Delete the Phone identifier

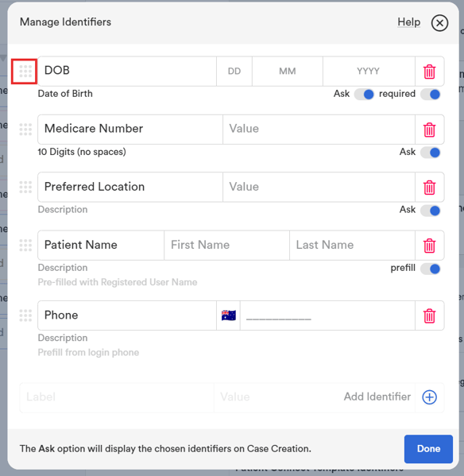coord(429,315)
